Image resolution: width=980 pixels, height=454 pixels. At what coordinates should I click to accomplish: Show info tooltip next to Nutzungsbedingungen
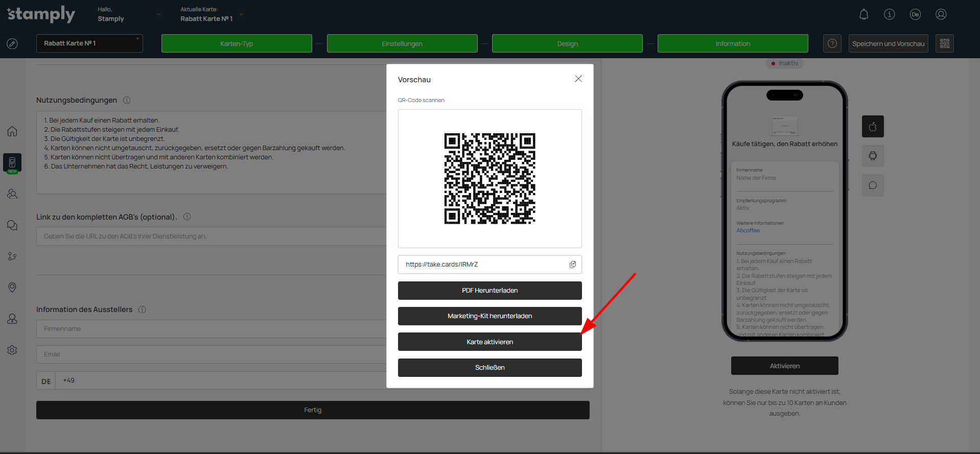pyautogui.click(x=127, y=100)
